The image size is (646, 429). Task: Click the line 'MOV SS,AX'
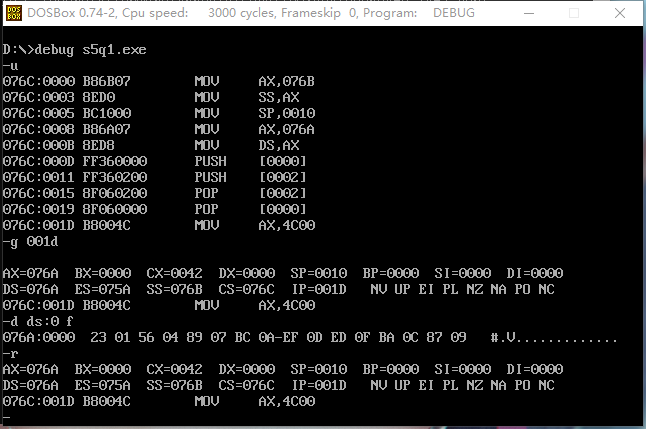(247, 98)
